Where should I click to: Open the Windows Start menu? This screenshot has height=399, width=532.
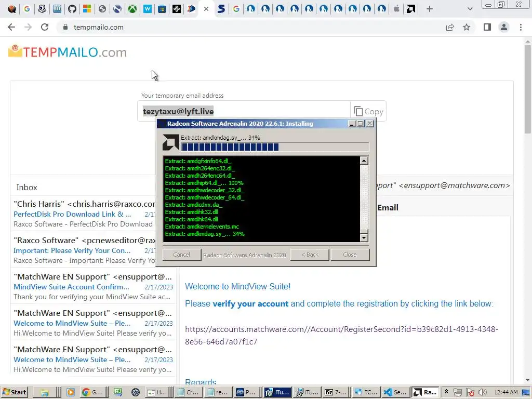[x=14, y=392]
